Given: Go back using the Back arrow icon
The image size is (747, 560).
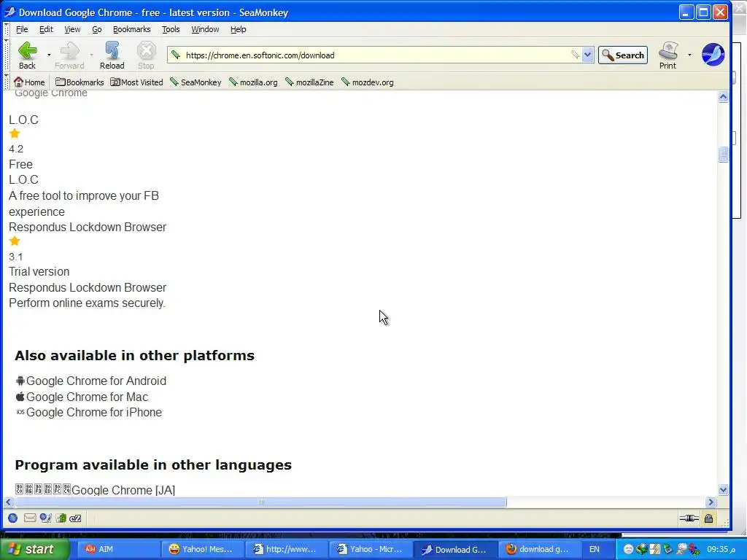Looking at the screenshot, I should coord(27,51).
